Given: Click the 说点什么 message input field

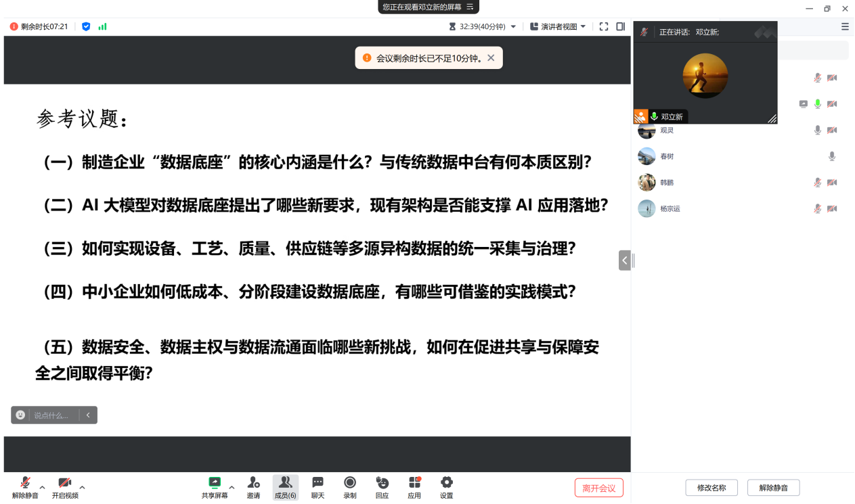Looking at the screenshot, I should (52, 415).
